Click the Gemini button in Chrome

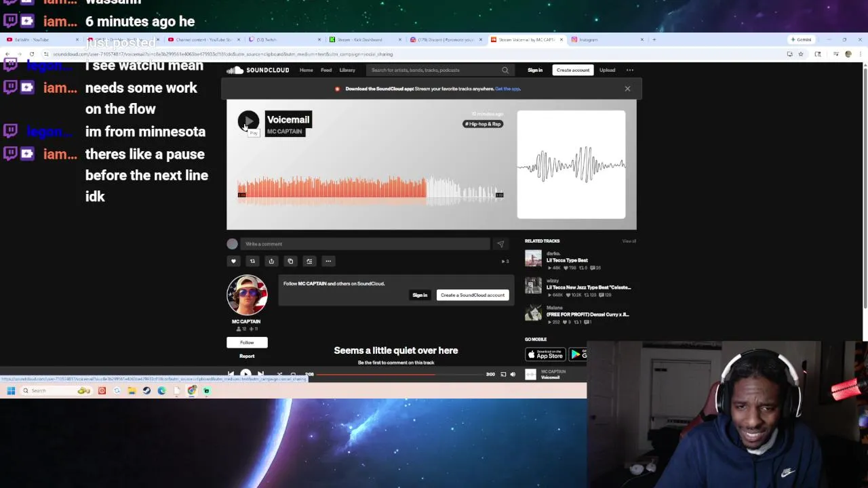802,39
